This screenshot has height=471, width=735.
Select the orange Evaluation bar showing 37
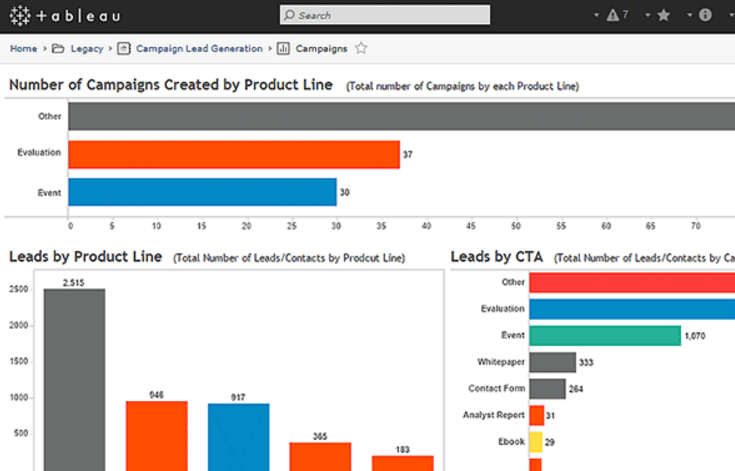(234, 154)
